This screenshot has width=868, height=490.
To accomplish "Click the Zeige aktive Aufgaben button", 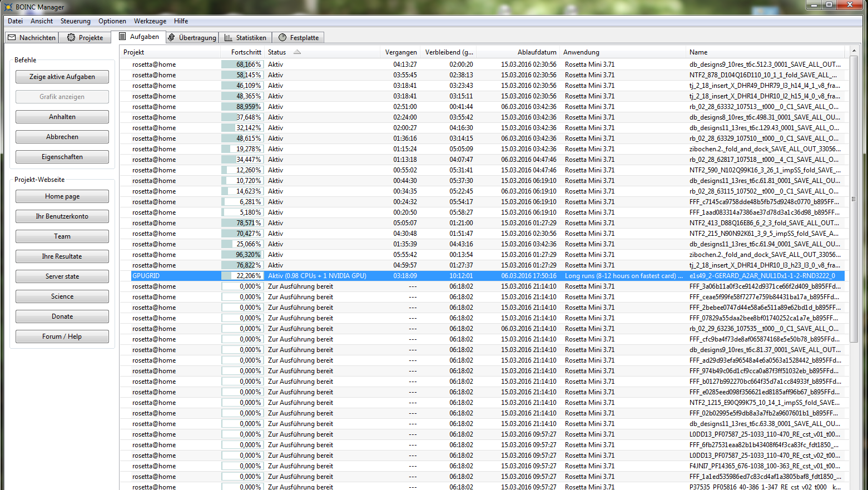I will (62, 77).
